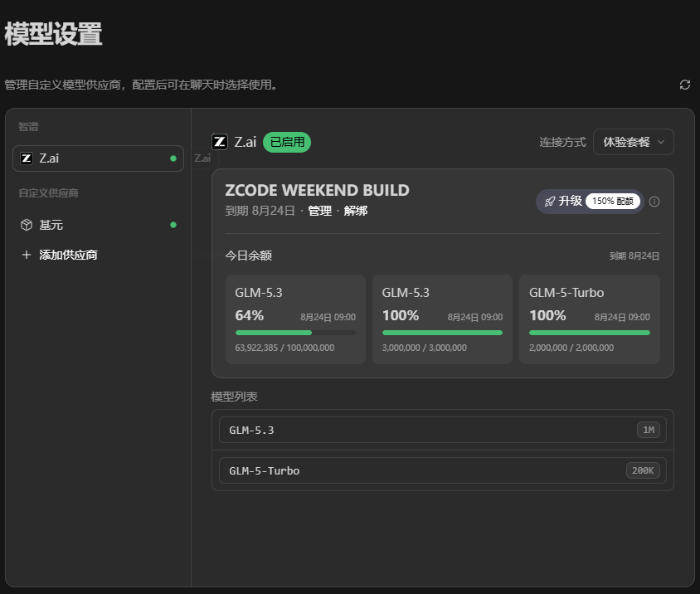
Task: Click the 连接方式 label
Action: 562,142
